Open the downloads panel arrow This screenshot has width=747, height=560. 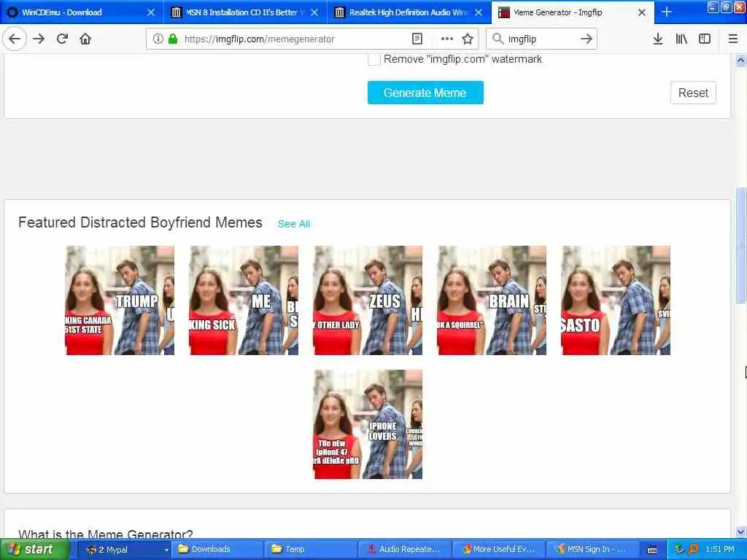click(658, 39)
